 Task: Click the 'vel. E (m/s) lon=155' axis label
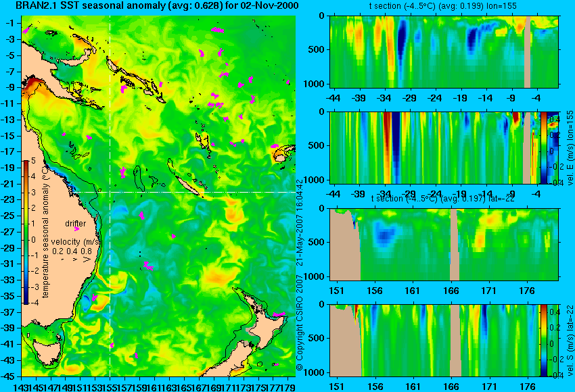point(570,148)
